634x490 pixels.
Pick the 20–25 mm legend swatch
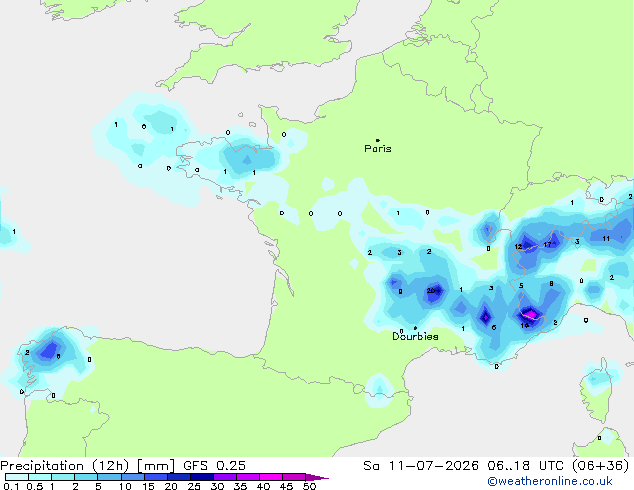click(x=179, y=477)
